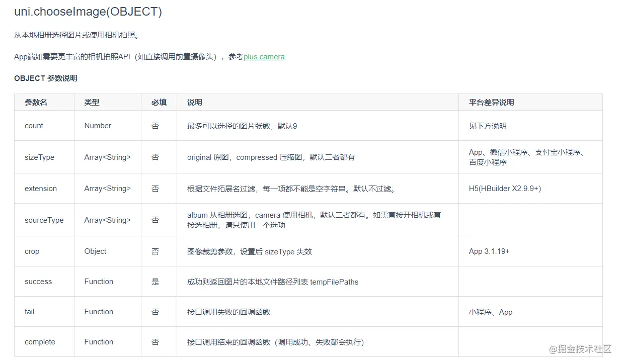The height and width of the screenshot is (364, 622).
Task: Select the count parameter cell
Action: point(33,126)
